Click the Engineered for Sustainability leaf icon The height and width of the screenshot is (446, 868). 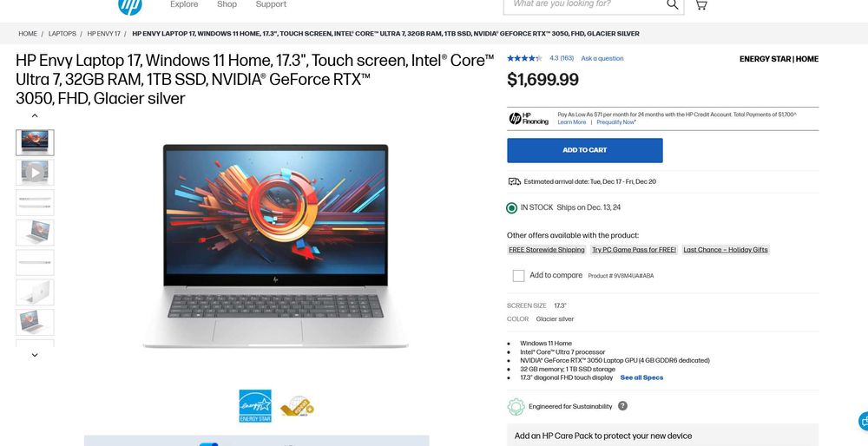pos(516,407)
